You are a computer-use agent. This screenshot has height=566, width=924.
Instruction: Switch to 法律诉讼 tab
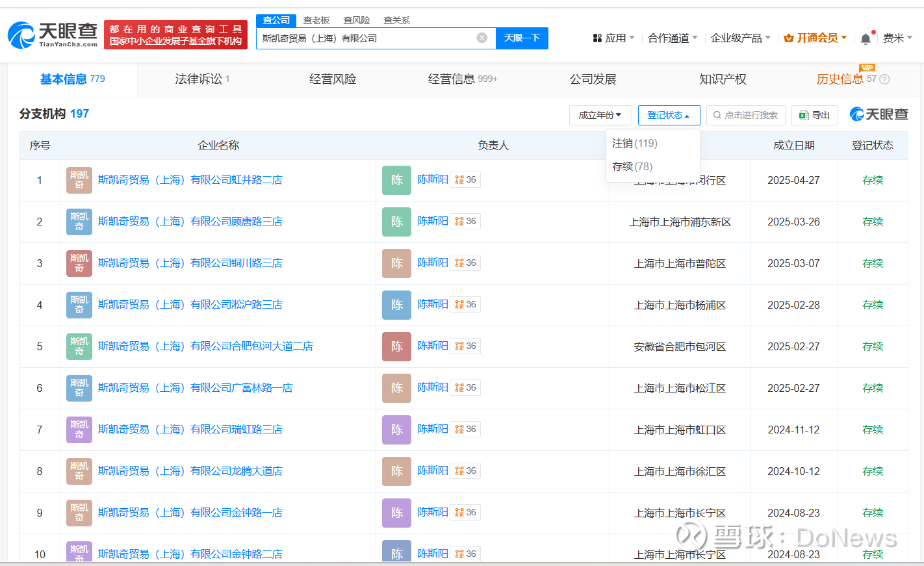coord(202,79)
